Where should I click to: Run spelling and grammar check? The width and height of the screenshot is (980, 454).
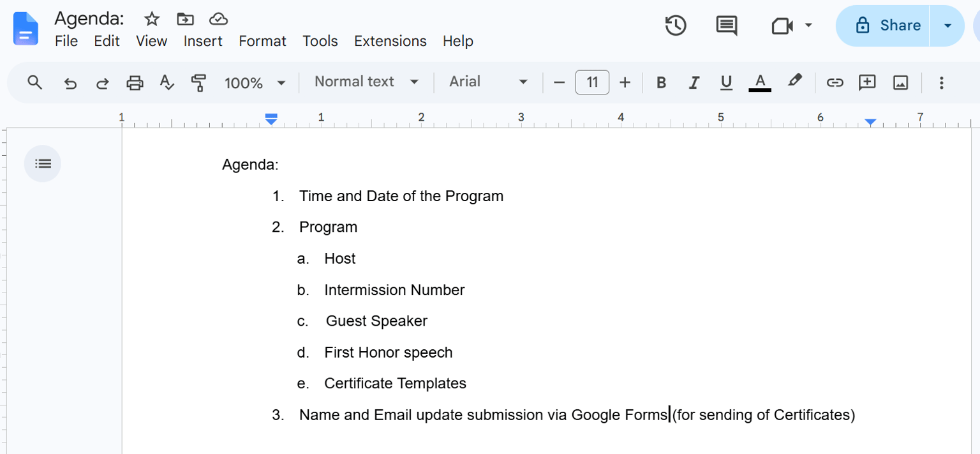(x=167, y=82)
